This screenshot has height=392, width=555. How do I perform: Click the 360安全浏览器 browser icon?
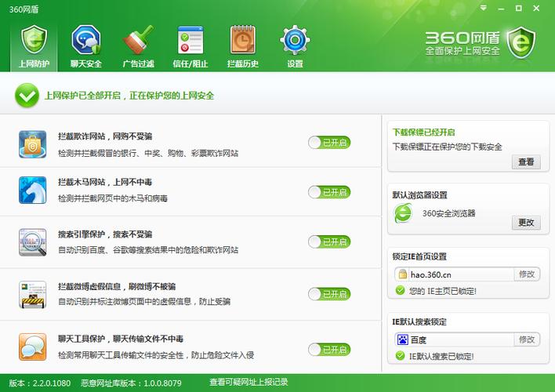coord(403,213)
